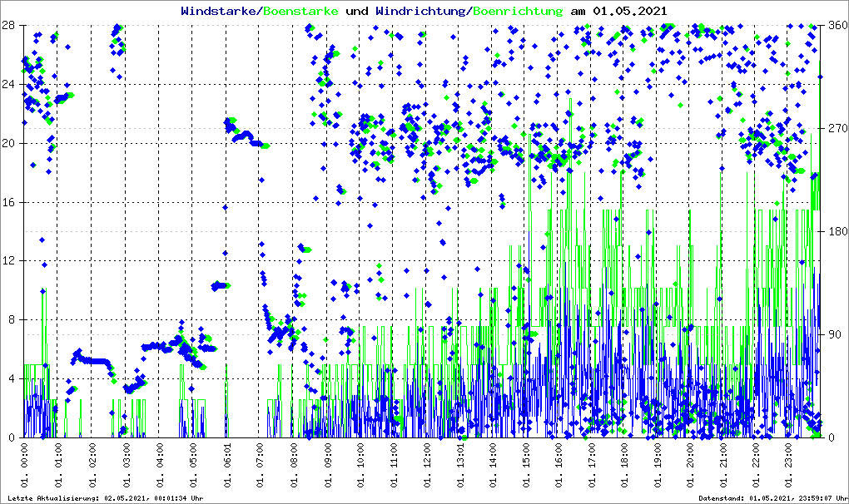The width and height of the screenshot is (849, 504).
Task: Click the 'Letzte Aktualisierung' footer text
Action: click(x=103, y=498)
